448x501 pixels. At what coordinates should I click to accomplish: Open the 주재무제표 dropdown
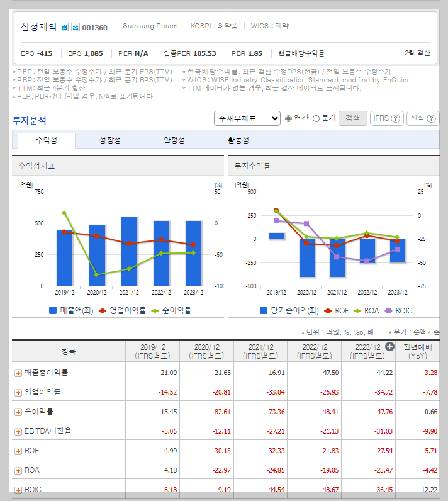(x=247, y=118)
